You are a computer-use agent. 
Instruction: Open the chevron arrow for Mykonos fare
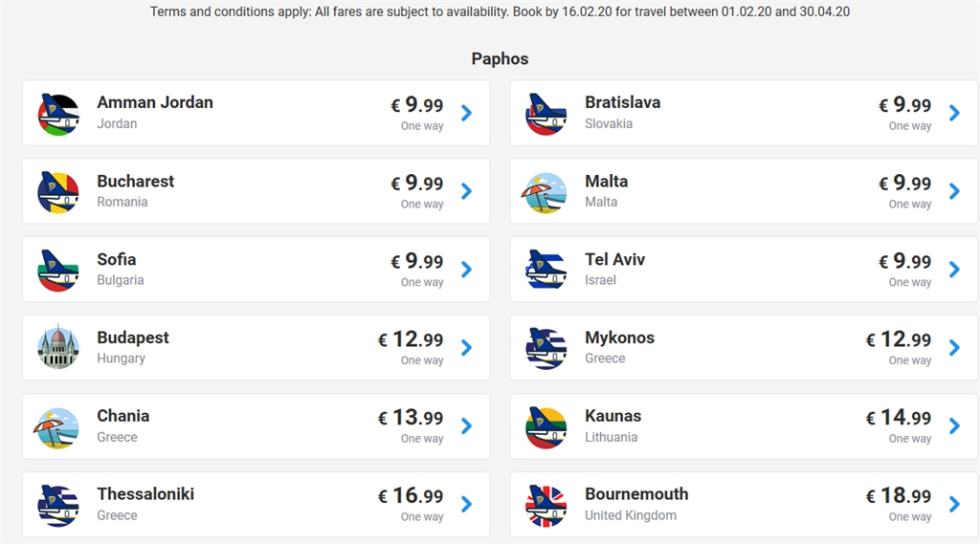coord(954,348)
